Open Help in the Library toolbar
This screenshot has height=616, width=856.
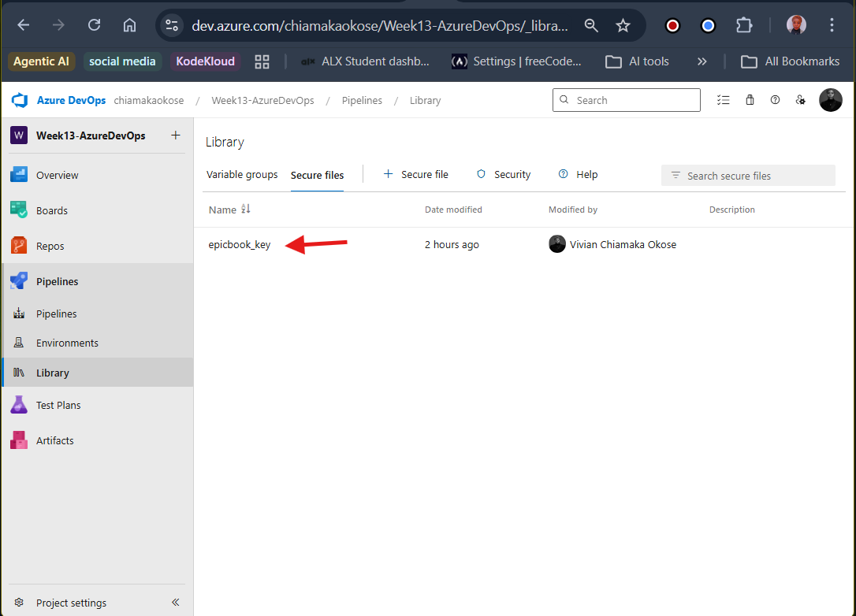pyautogui.click(x=578, y=175)
